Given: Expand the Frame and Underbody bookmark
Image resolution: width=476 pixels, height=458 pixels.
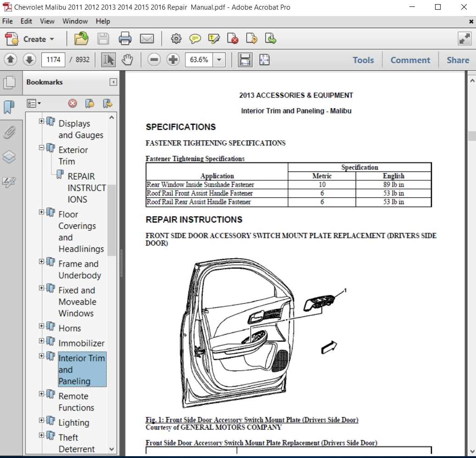Looking at the screenshot, I should coord(42,262).
